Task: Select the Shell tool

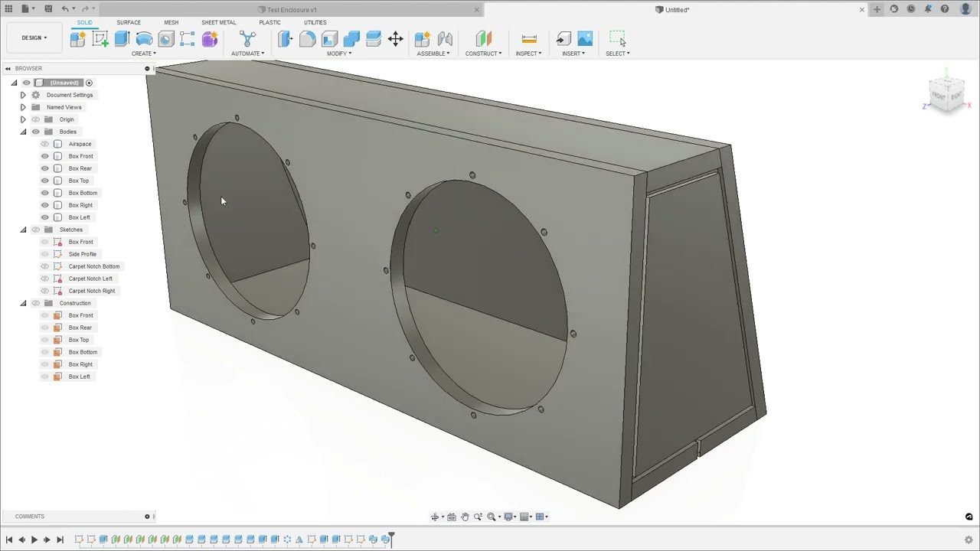Action: [x=329, y=39]
